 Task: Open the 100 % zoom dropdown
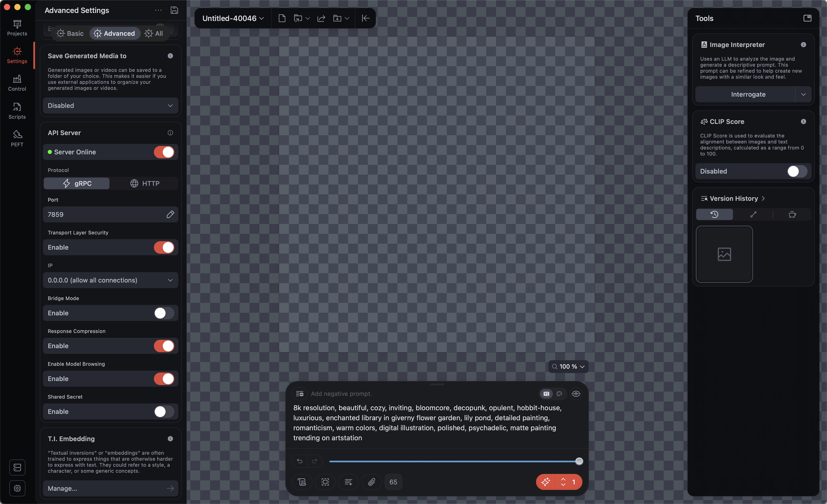pos(568,366)
